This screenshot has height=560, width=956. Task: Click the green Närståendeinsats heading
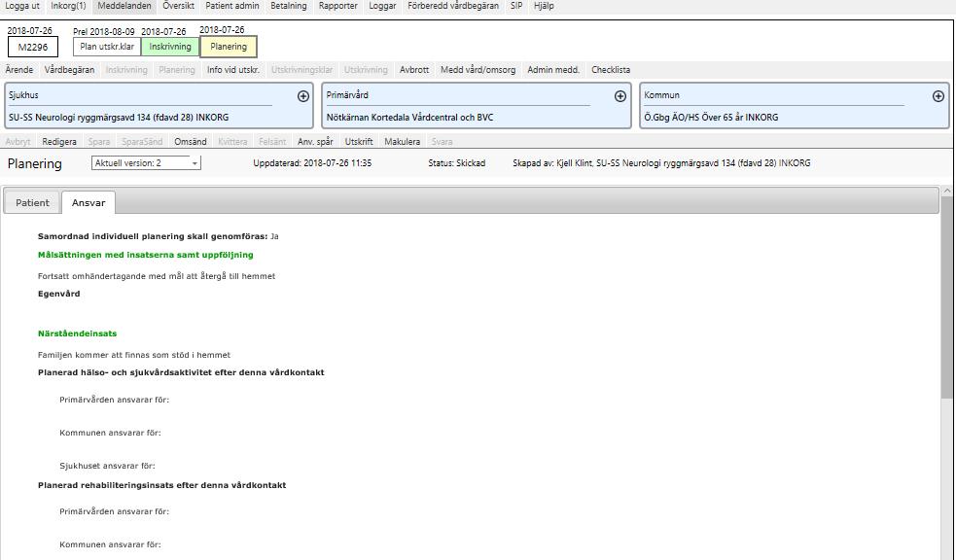coord(78,333)
